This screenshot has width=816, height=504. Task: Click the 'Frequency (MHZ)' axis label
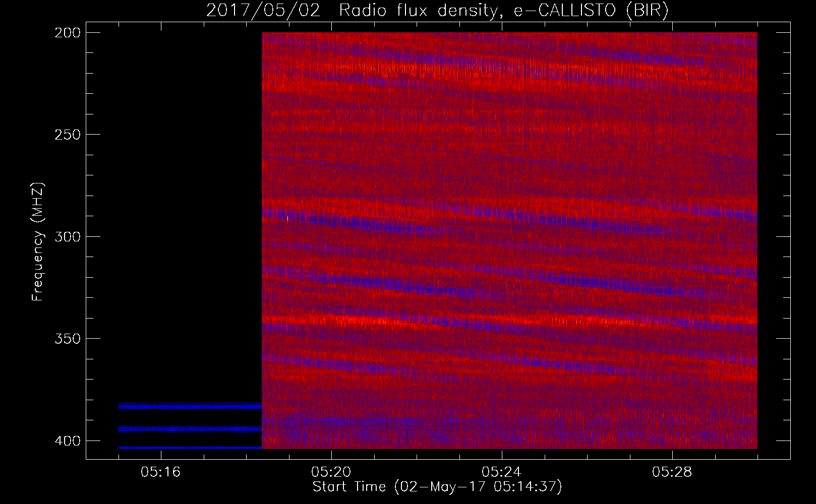click(x=38, y=242)
